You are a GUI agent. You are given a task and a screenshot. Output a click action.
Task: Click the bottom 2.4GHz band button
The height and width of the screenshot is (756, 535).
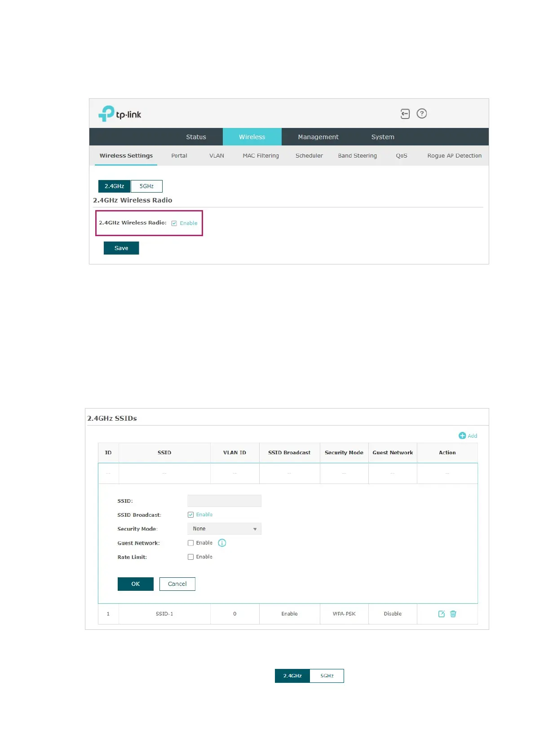292,676
